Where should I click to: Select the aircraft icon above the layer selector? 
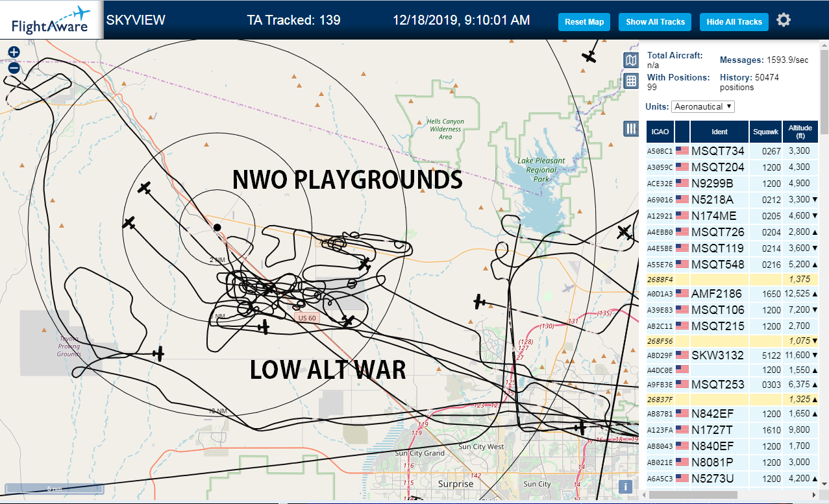coord(589,56)
